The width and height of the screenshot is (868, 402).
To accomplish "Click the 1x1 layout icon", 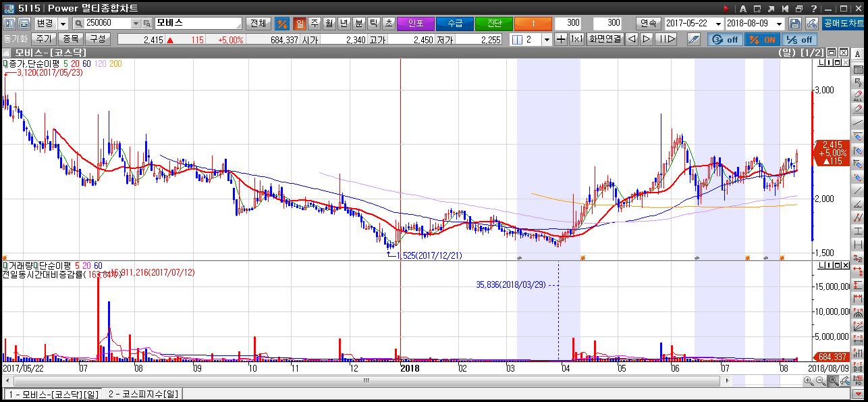I will pos(577,39).
